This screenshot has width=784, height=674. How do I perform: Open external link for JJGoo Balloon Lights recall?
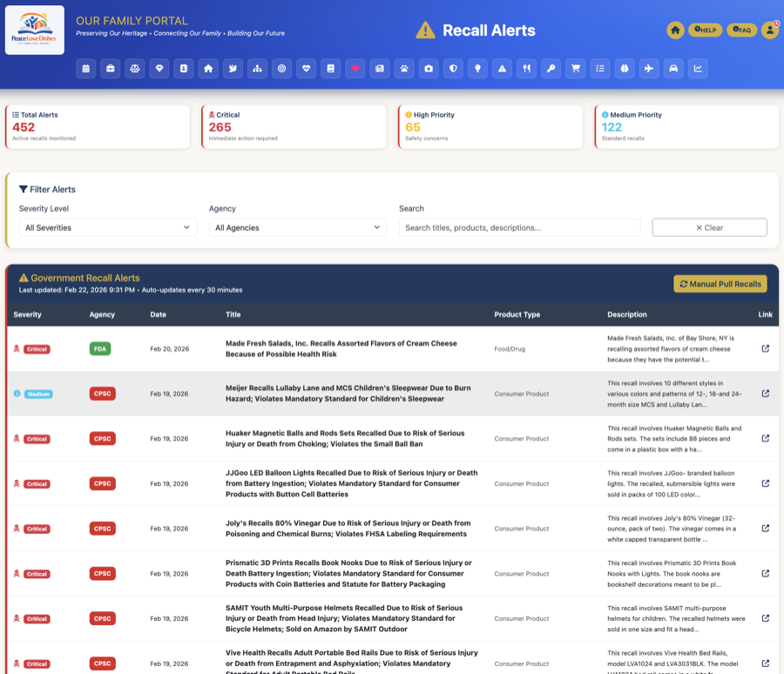766,483
